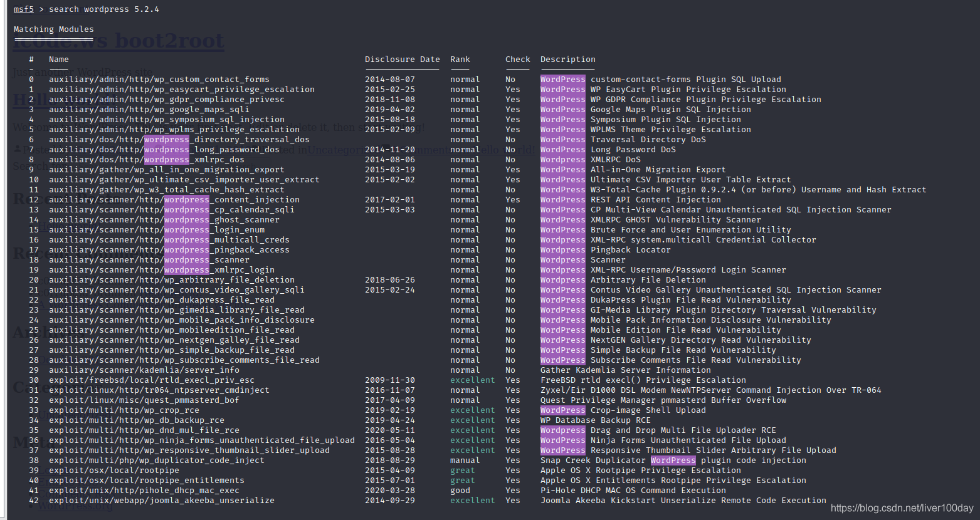The image size is (980, 520).
Task: Click description 'Joomla Akeeba Kickstart Unserialize Remote Code Execution'
Action: click(x=683, y=501)
